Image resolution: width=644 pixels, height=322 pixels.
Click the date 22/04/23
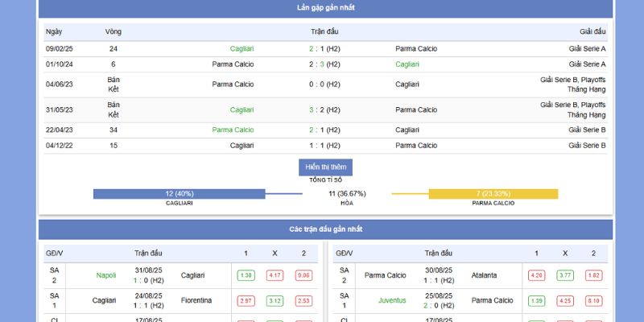[59, 130]
